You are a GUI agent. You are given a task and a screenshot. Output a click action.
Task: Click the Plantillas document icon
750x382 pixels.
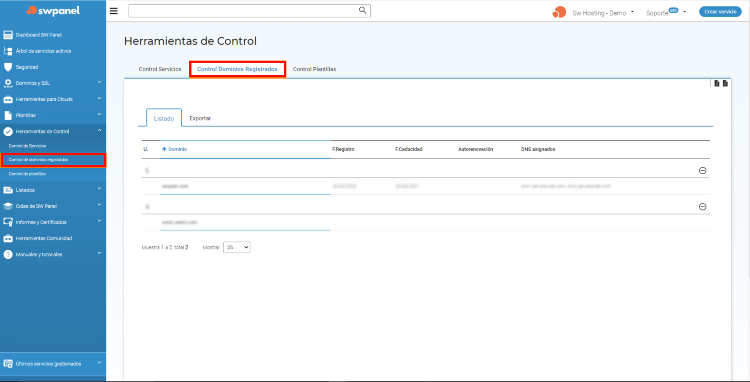pos(8,115)
